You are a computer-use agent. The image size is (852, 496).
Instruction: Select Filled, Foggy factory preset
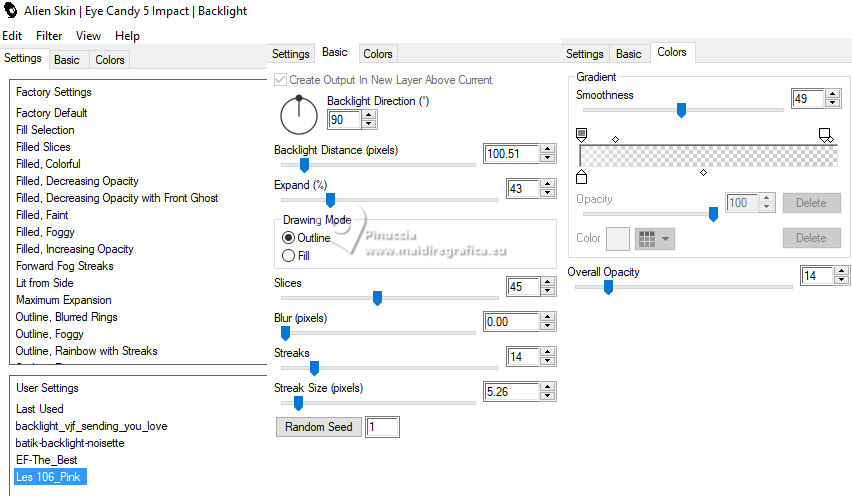point(48,232)
